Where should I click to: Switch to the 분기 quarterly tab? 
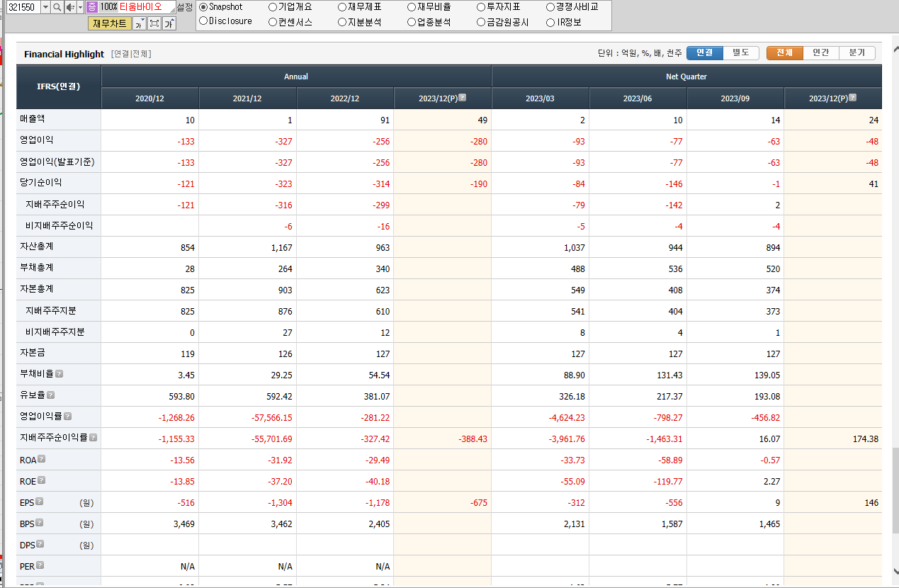click(857, 53)
